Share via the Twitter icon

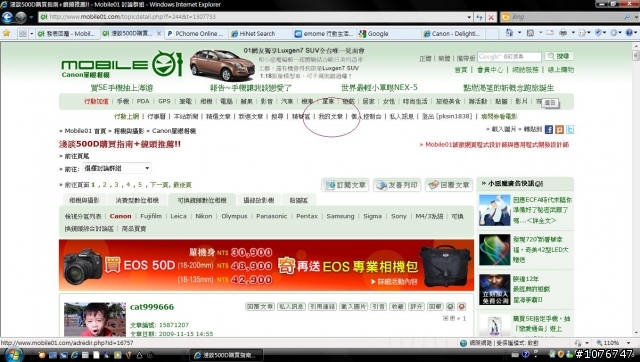click(570, 130)
